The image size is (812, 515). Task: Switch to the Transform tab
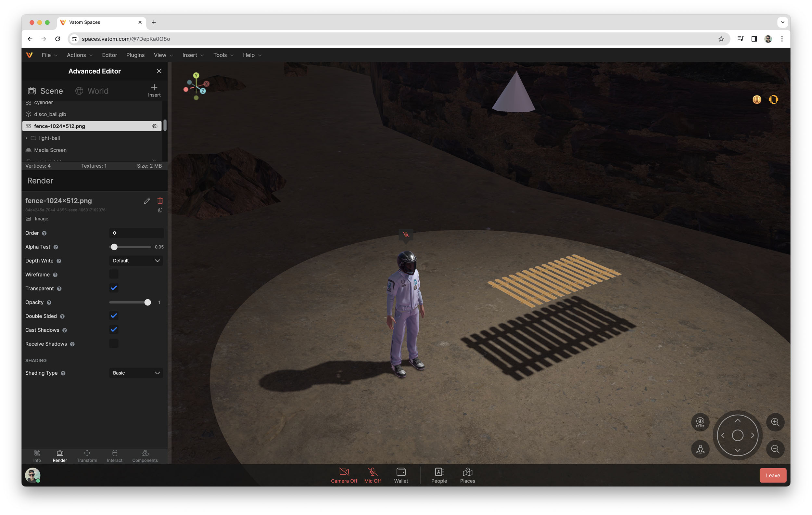[87, 456]
